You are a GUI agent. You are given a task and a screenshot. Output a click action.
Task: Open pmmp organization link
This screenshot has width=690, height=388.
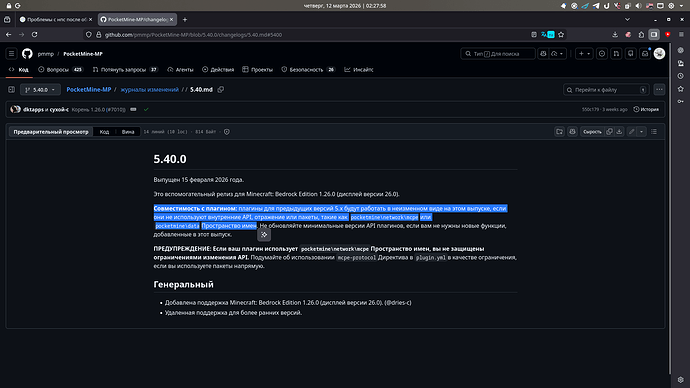pyautogui.click(x=46, y=54)
